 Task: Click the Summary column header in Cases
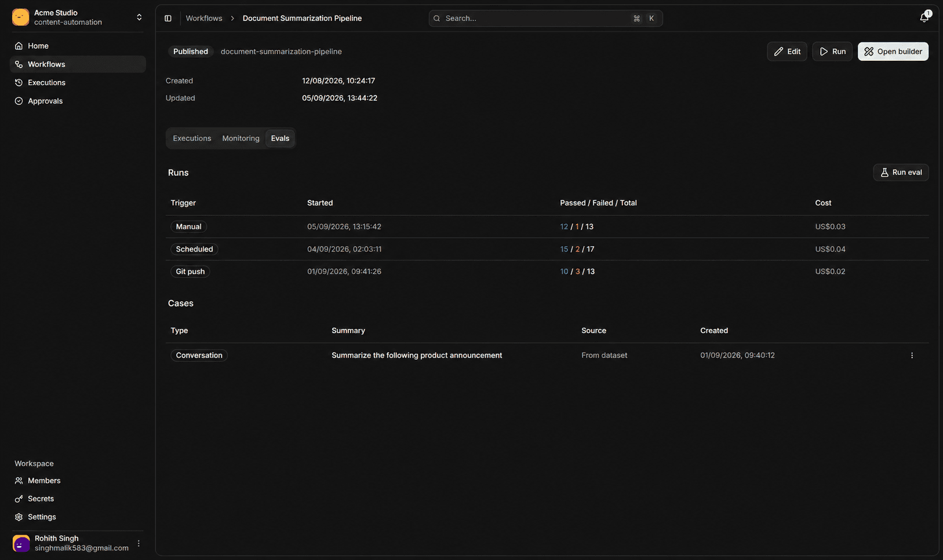click(348, 331)
